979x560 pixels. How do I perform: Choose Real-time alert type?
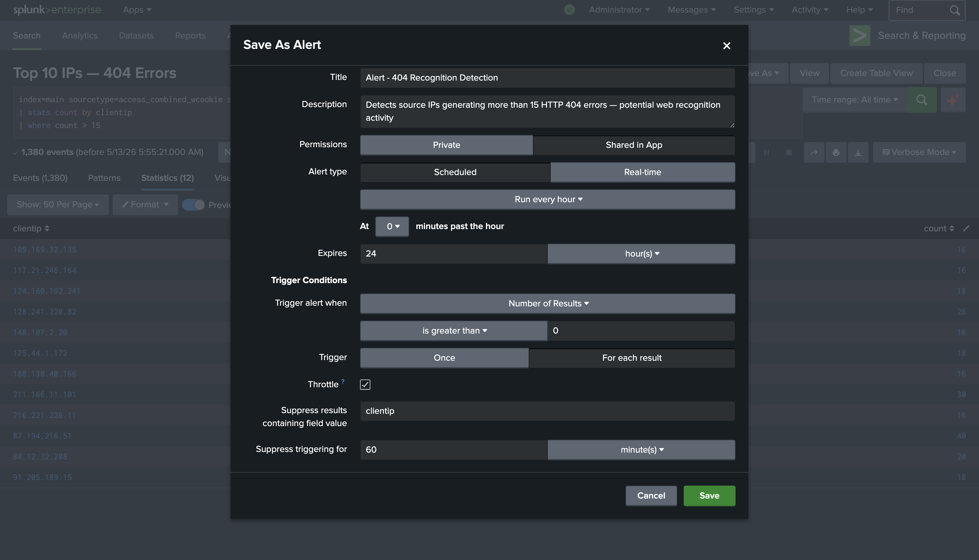[x=642, y=172]
